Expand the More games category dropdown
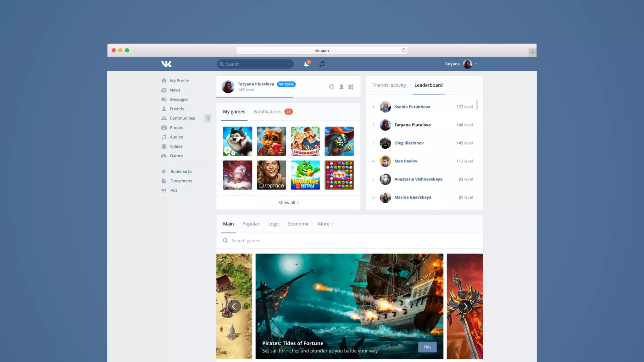The height and width of the screenshot is (362, 644). point(325,224)
